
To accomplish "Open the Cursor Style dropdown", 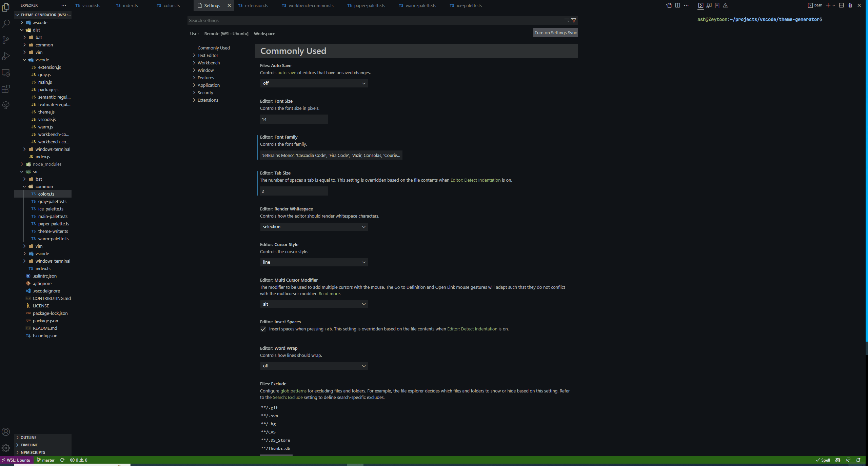I will 314,262.
